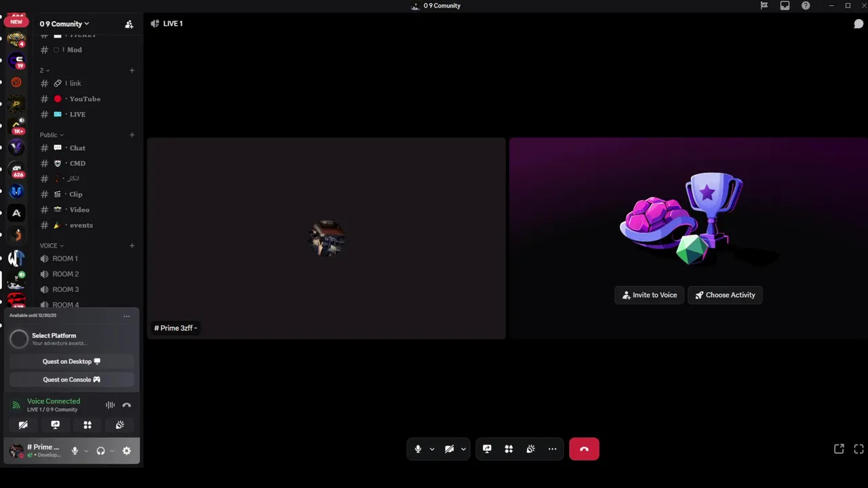Open more options in the call bar
The width and height of the screenshot is (868, 488).
[x=552, y=449]
